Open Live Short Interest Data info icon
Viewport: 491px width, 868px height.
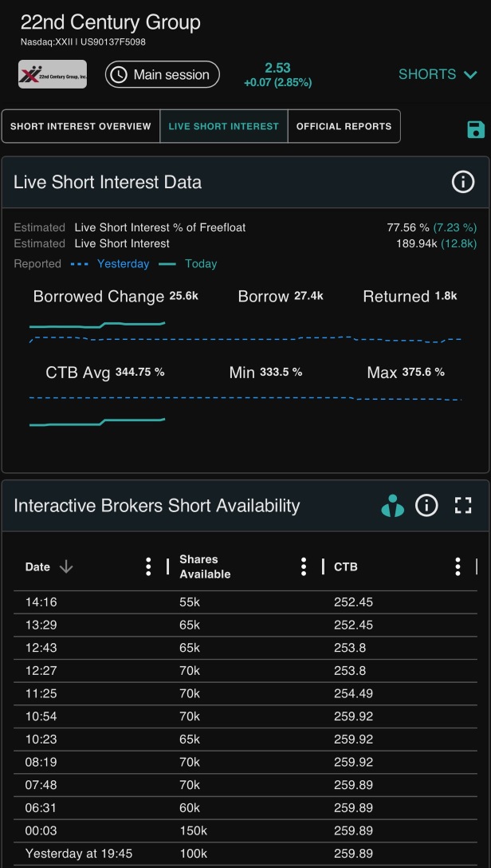click(463, 182)
